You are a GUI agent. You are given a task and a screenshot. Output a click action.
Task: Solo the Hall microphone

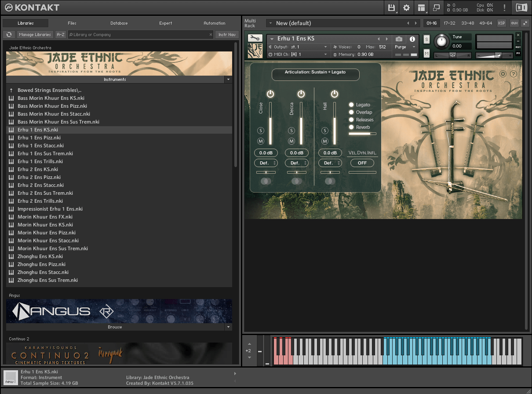(x=325, y=131)
